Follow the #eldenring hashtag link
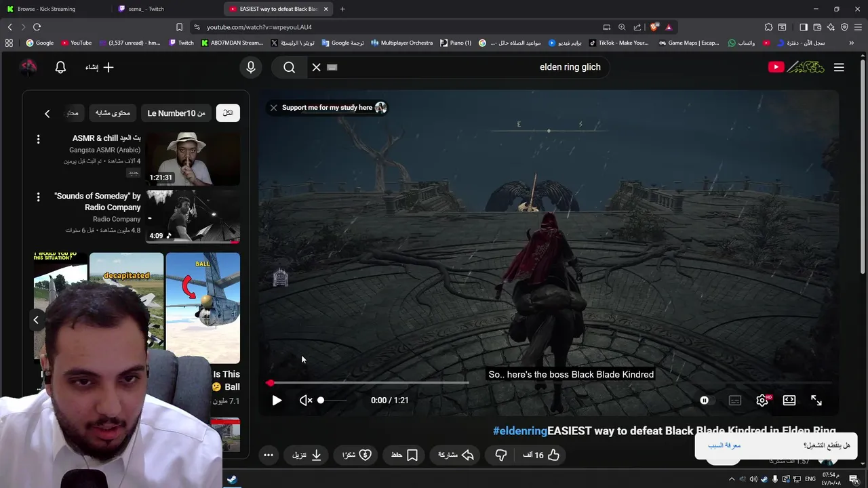 (x=520, y=431)
